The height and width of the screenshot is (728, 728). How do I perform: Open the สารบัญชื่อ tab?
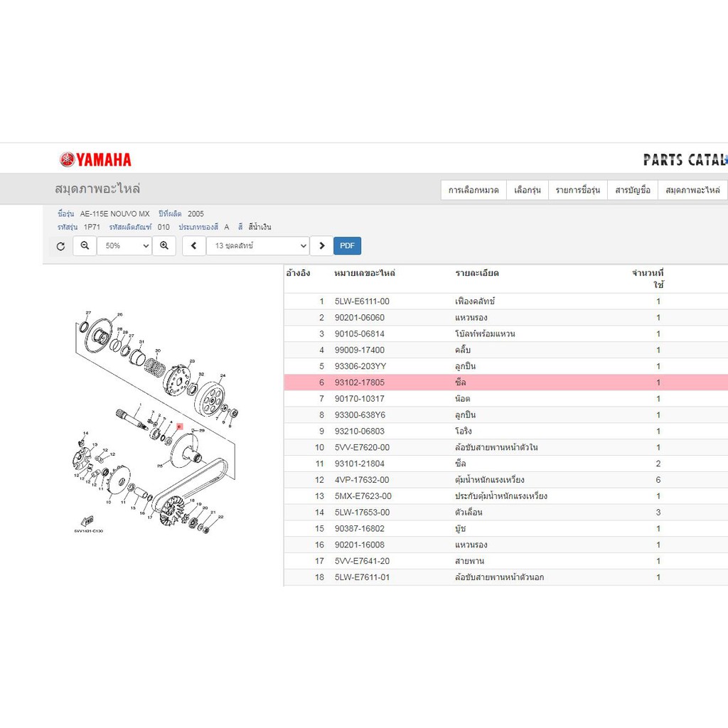633,191
